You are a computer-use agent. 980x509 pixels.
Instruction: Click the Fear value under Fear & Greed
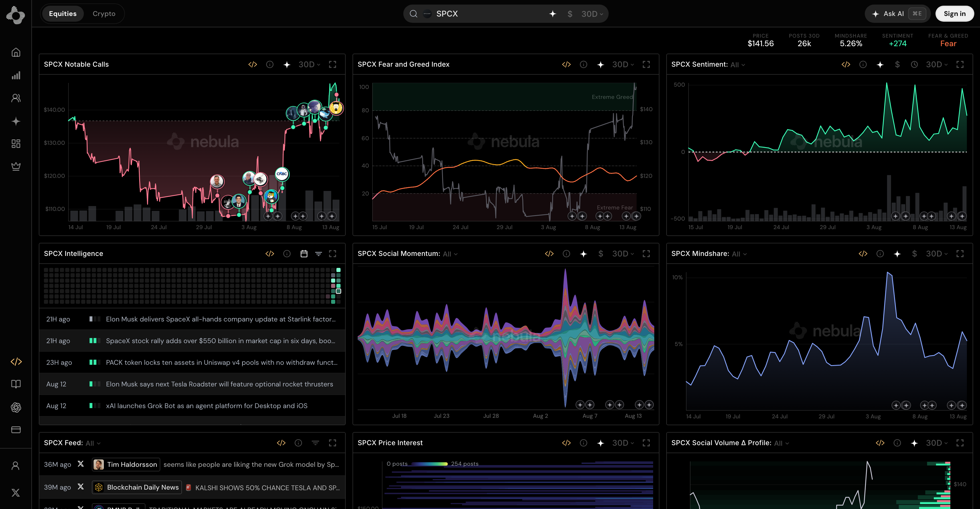coord(948,44)
